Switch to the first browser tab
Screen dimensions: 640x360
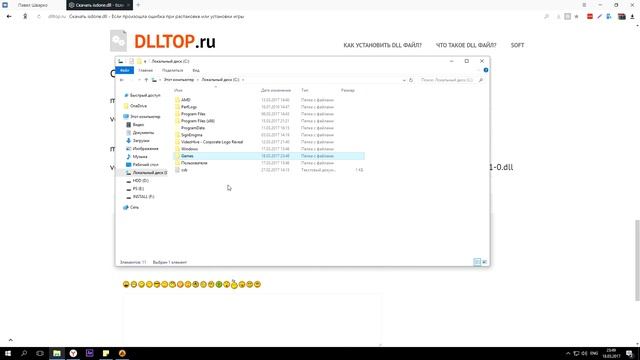point(33,5)
